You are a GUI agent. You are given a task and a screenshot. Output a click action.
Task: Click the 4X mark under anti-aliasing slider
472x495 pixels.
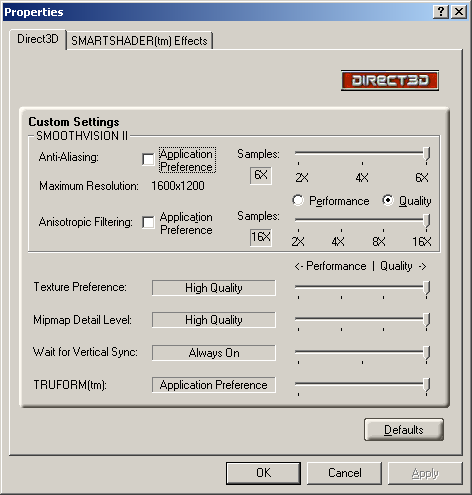[x=362, y=178]
